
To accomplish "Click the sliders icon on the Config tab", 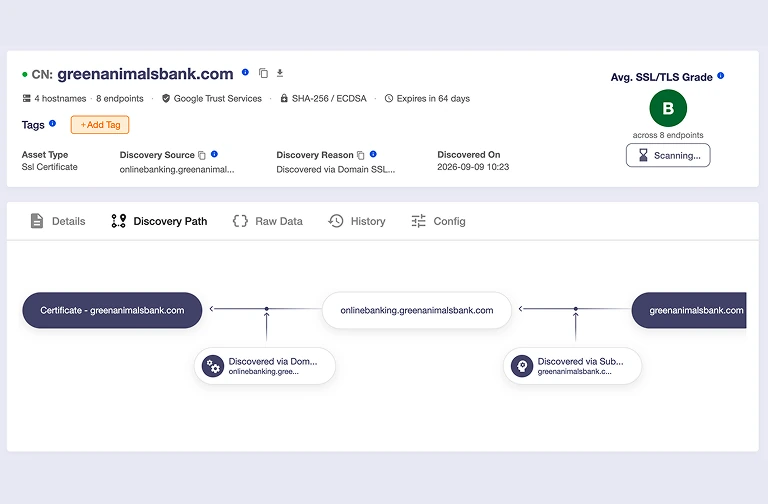I will [x=418, y=221].
